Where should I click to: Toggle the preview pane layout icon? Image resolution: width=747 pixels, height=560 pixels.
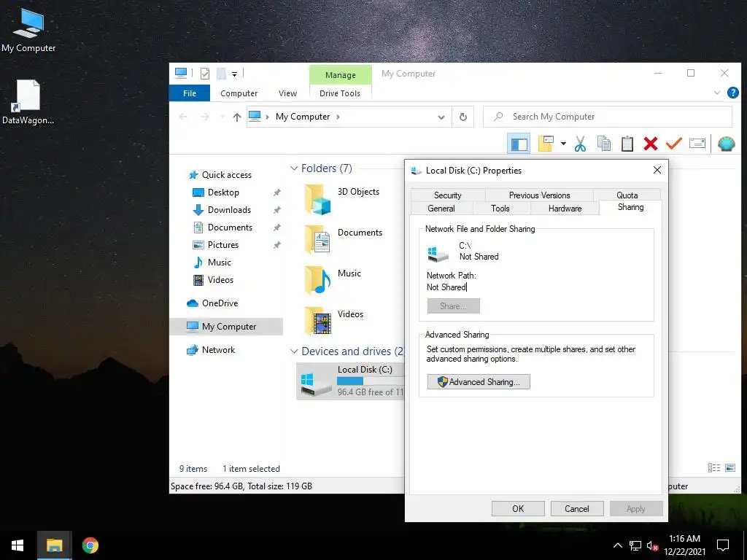tap(519, 144)
